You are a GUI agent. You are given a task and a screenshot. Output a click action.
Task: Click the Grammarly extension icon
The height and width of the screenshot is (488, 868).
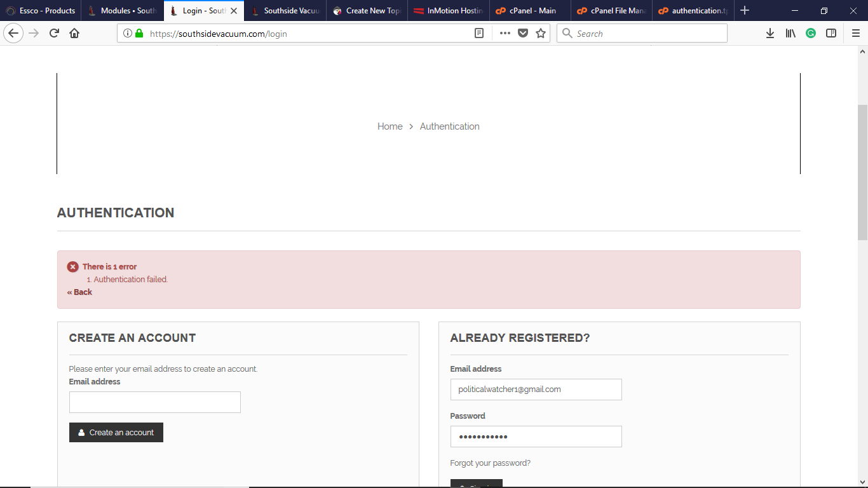(x=811, y=34)
